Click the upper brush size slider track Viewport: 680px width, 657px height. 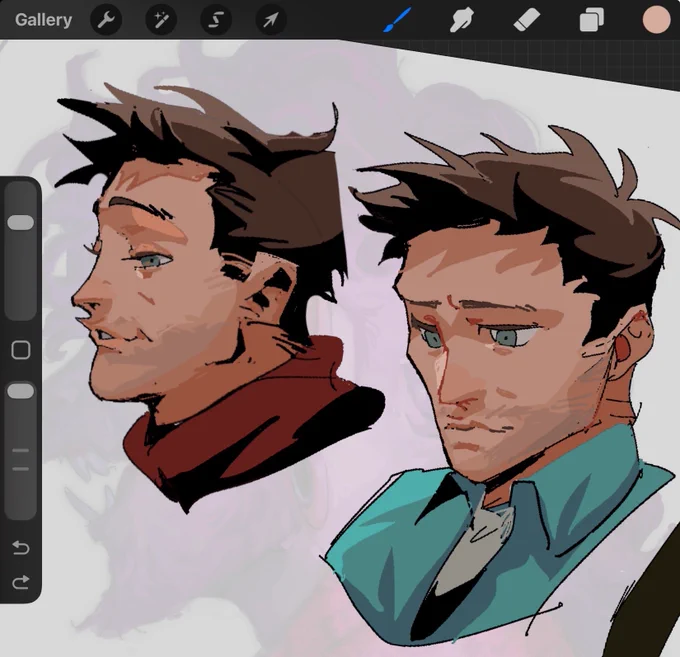[21, 250]
